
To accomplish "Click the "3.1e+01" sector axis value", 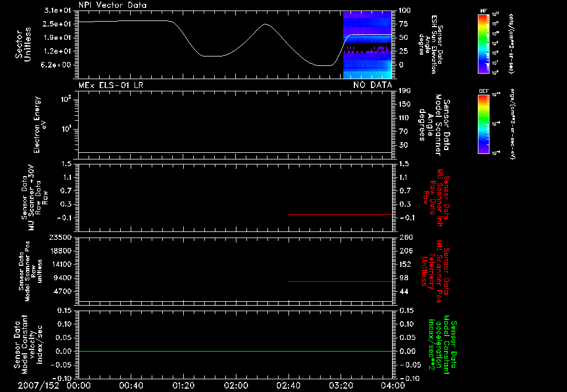I will coord(58,11).
